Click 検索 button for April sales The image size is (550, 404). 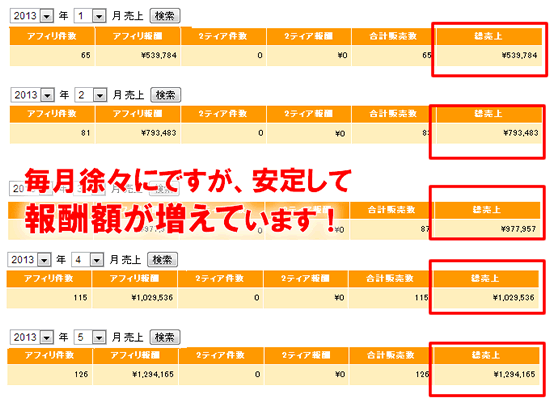click(x=162, y=260)
